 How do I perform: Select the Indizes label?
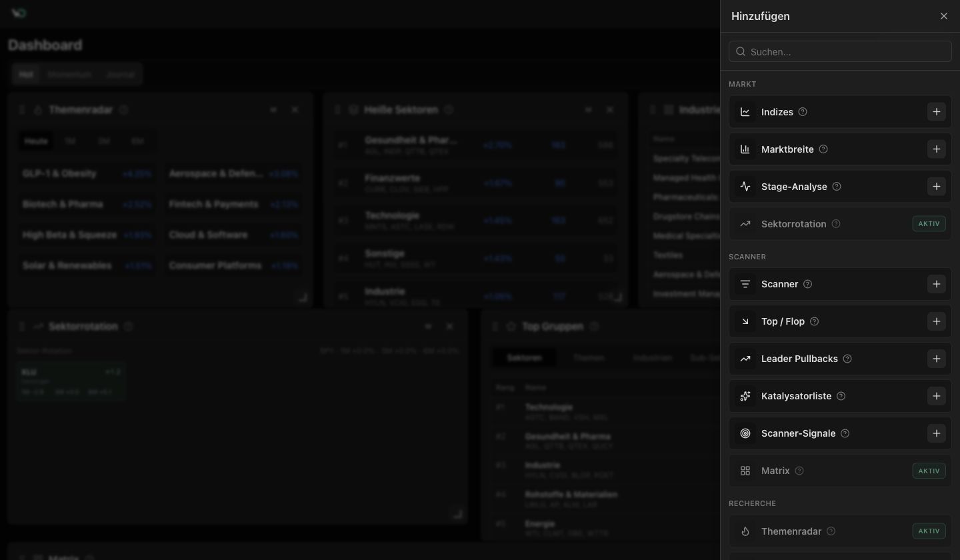(x=777, y=112)
